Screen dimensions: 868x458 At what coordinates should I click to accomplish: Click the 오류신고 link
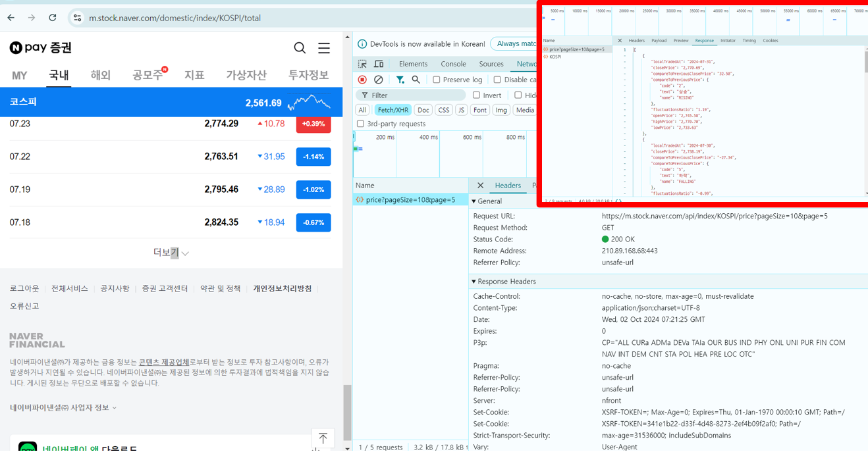pos(24,306)
